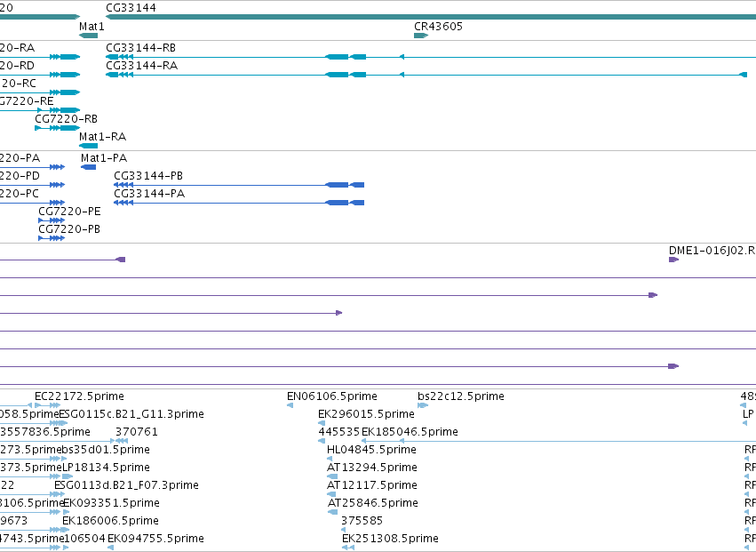Select the Mat1-PA protein feature
Viewport: 756px width, 552px height.
click(x=88, y=167)
